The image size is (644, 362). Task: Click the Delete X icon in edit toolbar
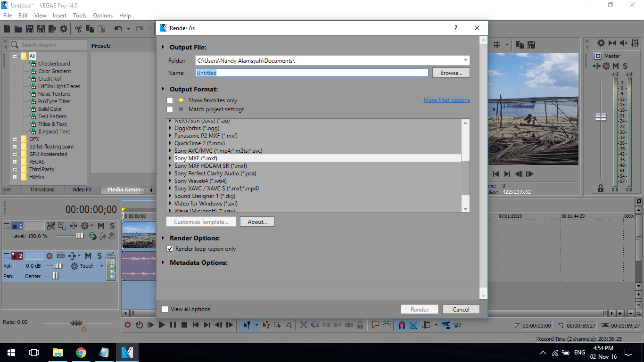[304, 325]
